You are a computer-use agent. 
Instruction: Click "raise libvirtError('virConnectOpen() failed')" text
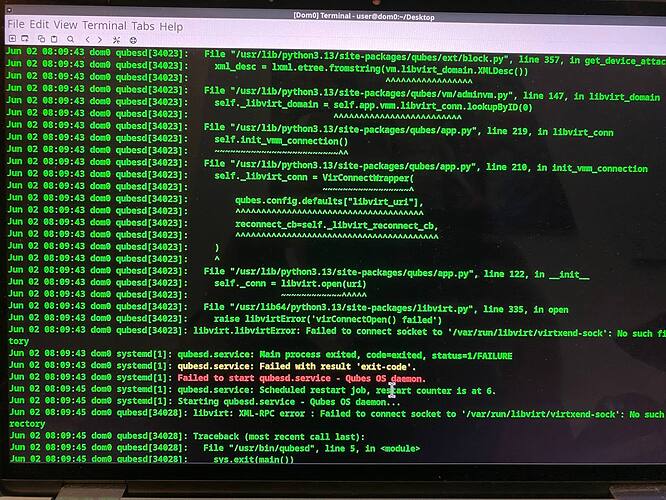click(x=328, y=319)
